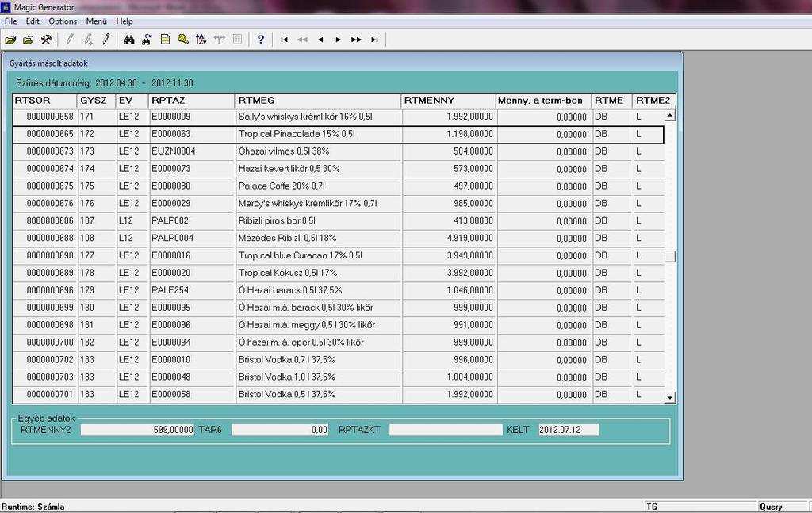This screenshot has height=513, width=812.
Task: Click the A-Z sort icon
Action: (x=201, y=40)
